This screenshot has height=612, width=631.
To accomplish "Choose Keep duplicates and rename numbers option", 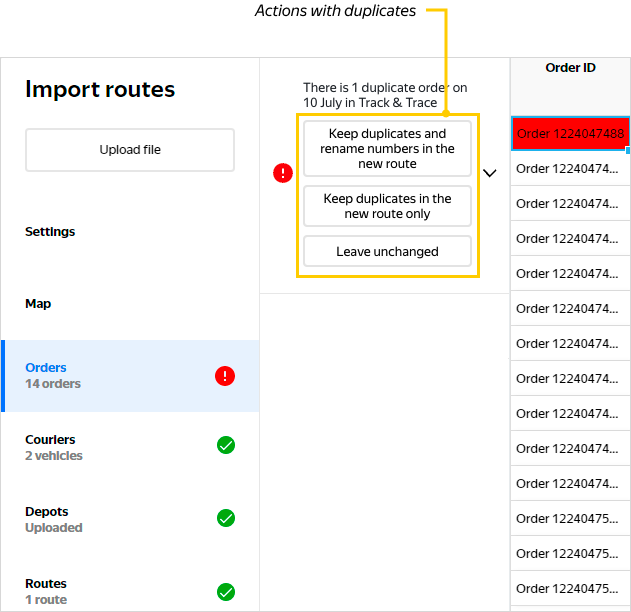I will point(387,149).
